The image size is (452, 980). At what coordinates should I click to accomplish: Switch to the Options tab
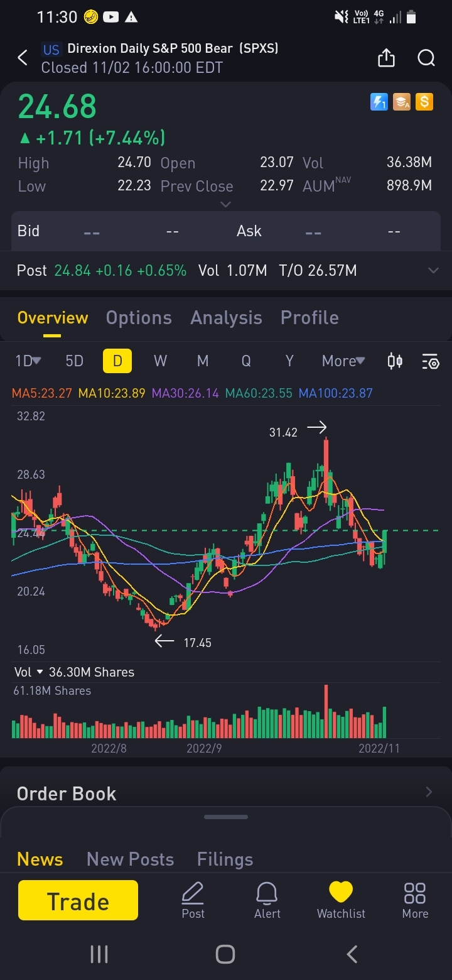point(139,318)
